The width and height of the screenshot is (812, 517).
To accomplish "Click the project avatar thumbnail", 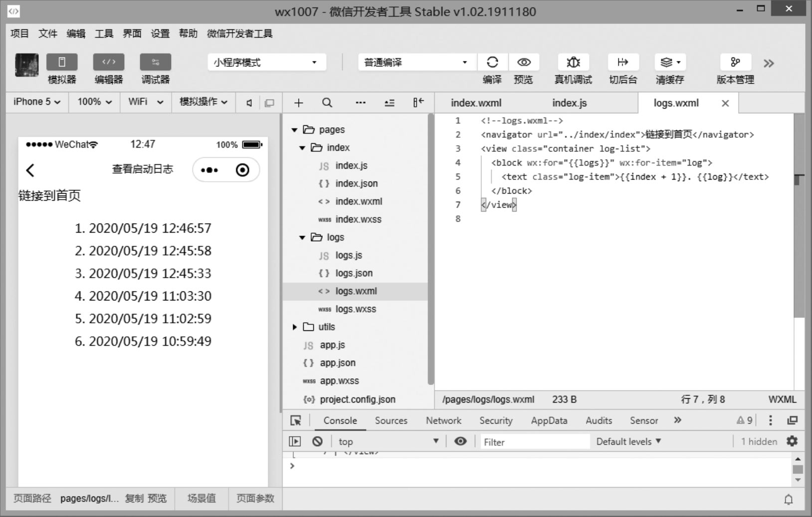I will coord(27,65).
